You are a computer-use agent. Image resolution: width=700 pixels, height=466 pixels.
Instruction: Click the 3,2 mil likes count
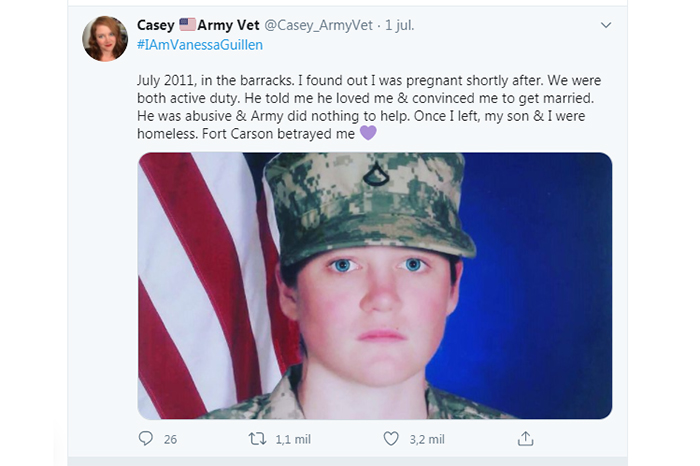[x=428, y=439]
